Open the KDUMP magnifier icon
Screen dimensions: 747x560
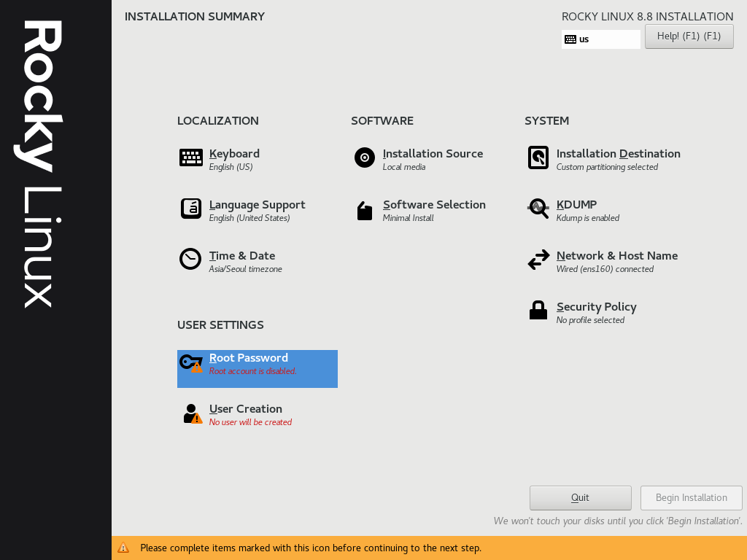538,209
